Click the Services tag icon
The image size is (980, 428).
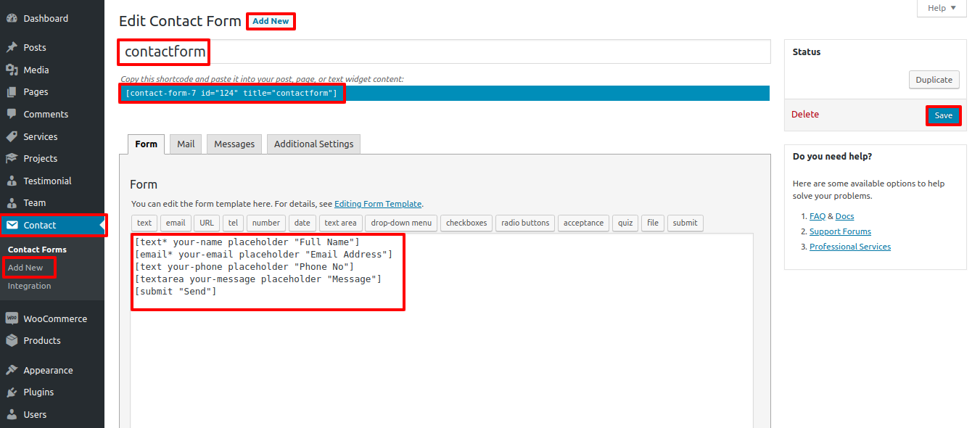[12, 137]
